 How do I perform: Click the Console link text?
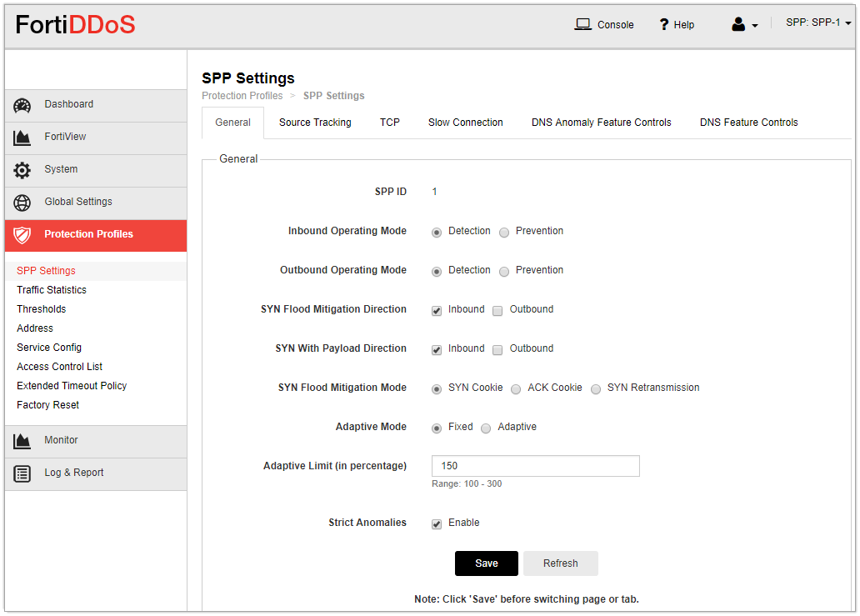coord(615,25)
